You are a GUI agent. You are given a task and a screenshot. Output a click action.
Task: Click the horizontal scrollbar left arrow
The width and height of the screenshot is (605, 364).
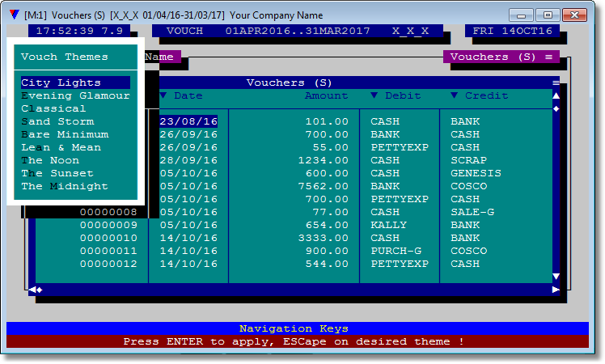pyautogui.click(x=32, y=290)
